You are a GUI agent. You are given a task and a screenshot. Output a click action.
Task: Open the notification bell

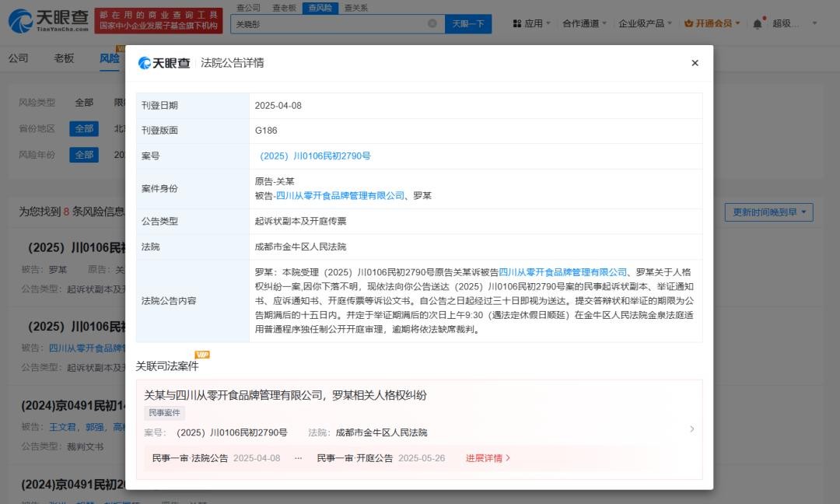tap(757, 24)
